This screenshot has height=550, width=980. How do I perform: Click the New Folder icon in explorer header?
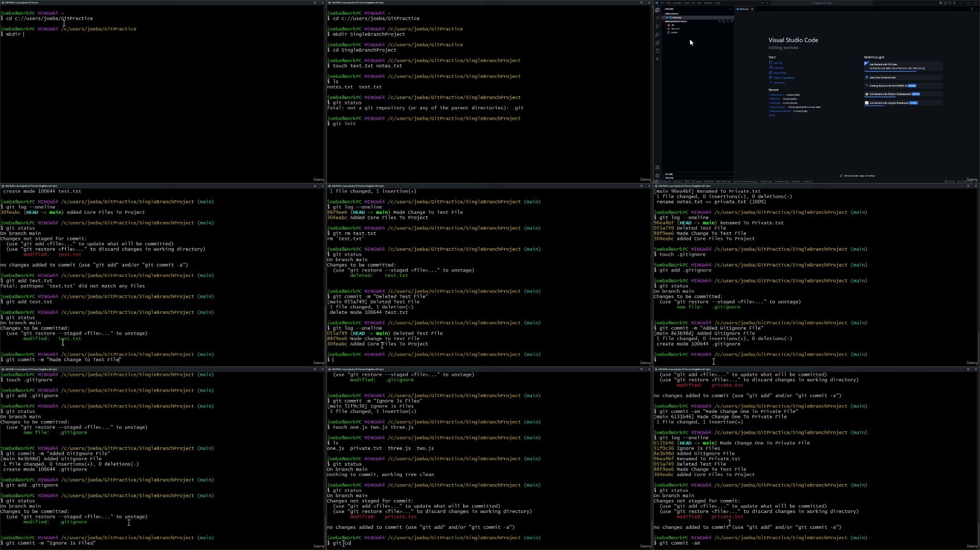click(x=724, y=21)
